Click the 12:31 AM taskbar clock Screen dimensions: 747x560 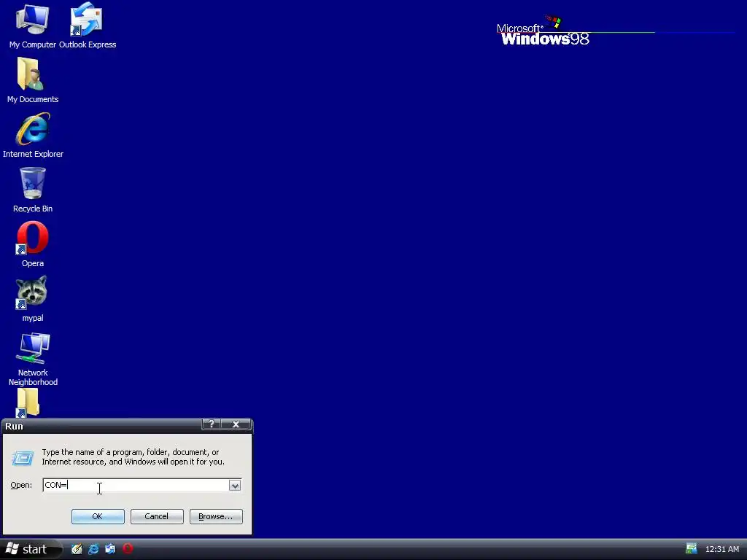point(721,549)
